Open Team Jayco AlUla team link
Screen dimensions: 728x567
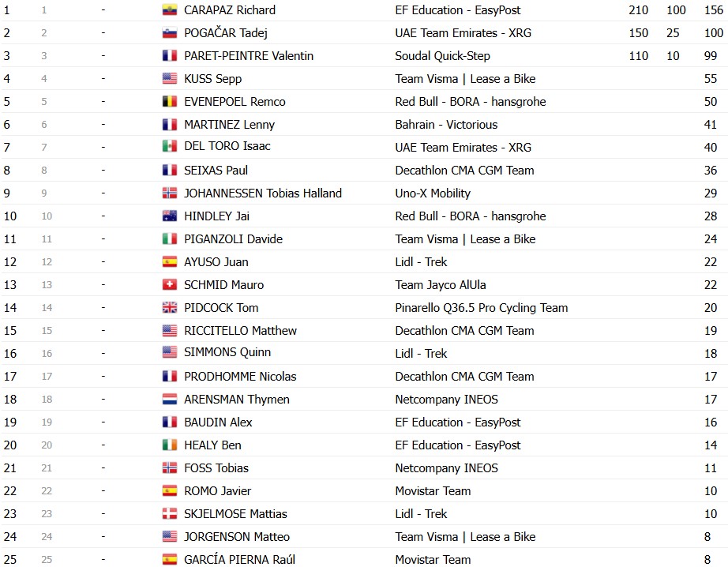[x=441, y=284]
